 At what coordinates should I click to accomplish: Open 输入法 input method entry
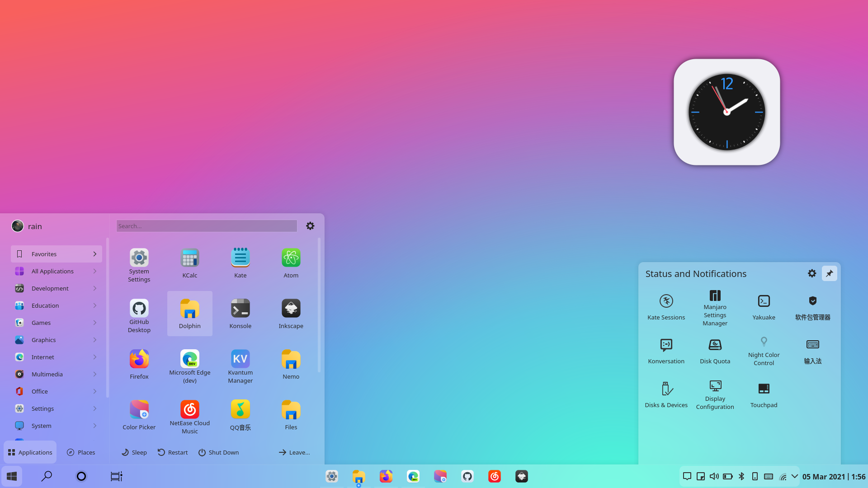(812, 351)
